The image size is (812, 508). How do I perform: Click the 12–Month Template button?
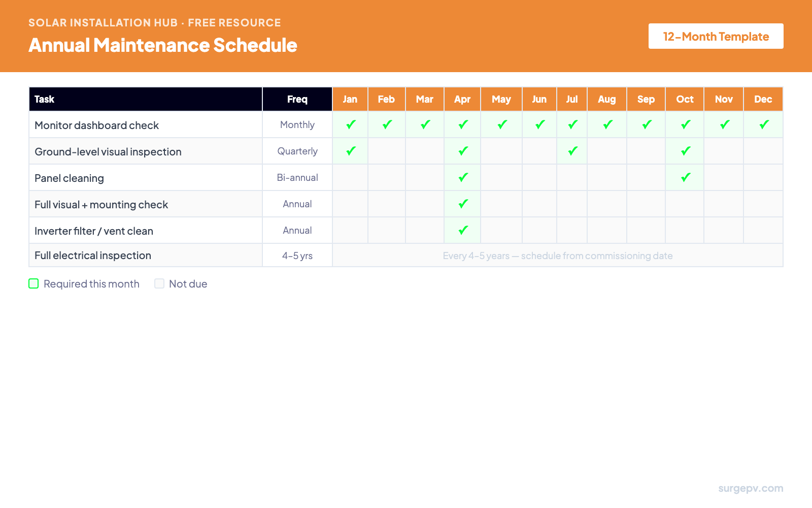pos(716,36)
